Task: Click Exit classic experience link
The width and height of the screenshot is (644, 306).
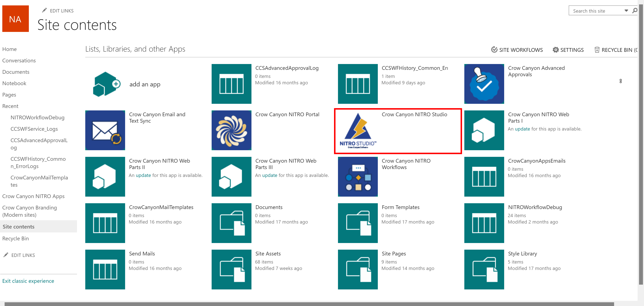Action: point(28,281)
